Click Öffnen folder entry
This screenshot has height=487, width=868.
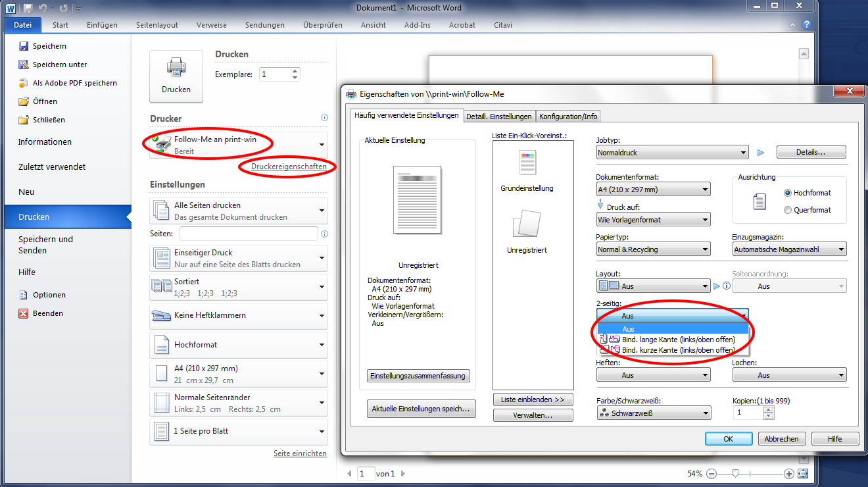pos(37,101)
